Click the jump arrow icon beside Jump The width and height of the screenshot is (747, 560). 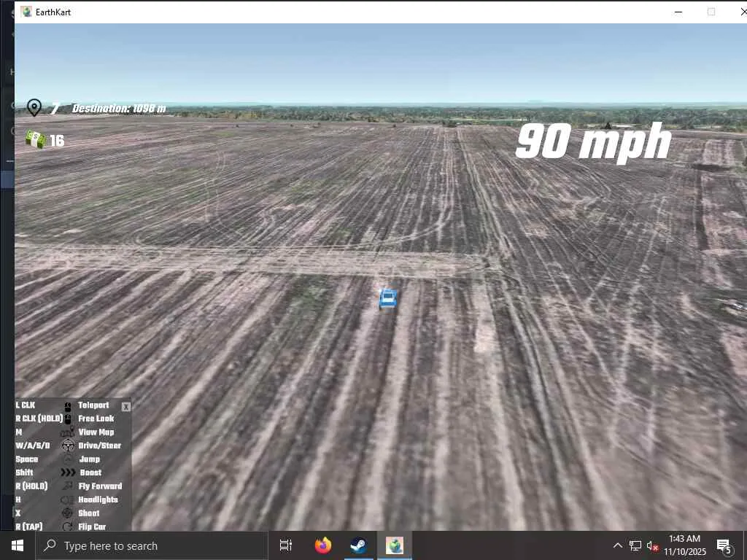(68, 459)
